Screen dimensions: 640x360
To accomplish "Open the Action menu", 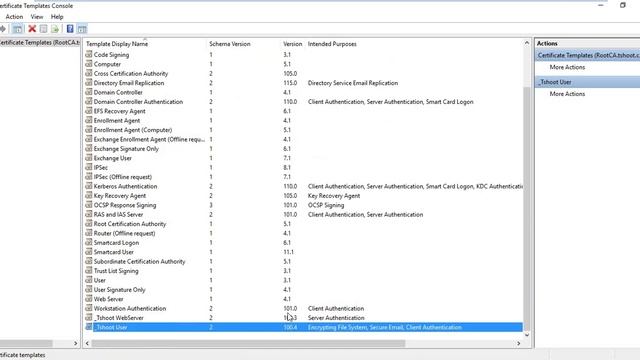I will coord(14,17).
